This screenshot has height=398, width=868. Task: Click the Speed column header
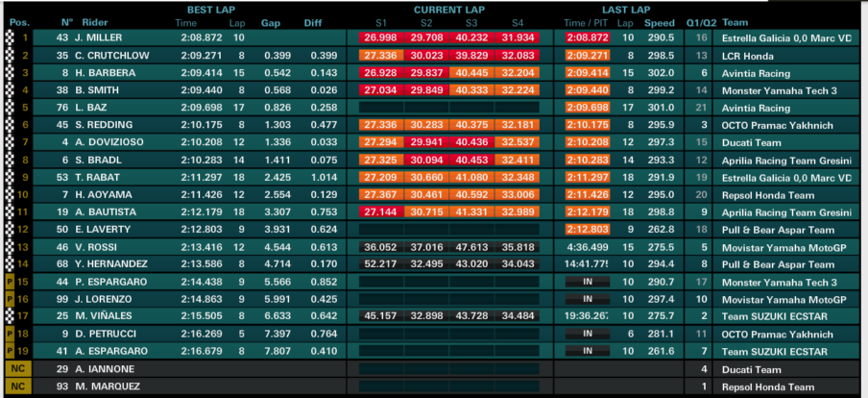coord(660,23)
